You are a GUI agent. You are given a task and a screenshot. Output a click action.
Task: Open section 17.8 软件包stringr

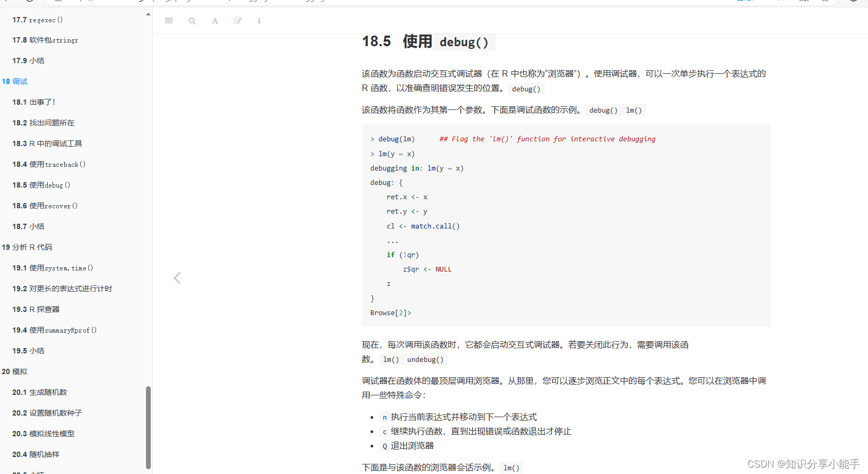[45, 40]
